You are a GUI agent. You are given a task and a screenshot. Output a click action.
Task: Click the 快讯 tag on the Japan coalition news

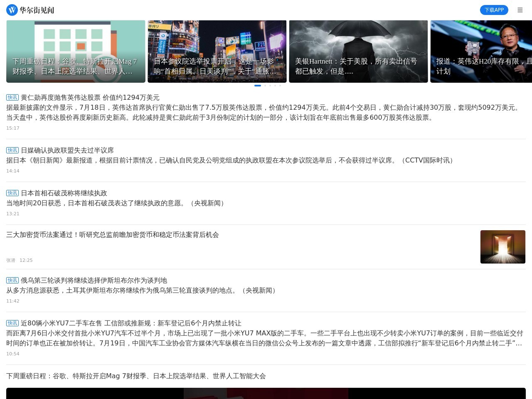pos(12,150)
